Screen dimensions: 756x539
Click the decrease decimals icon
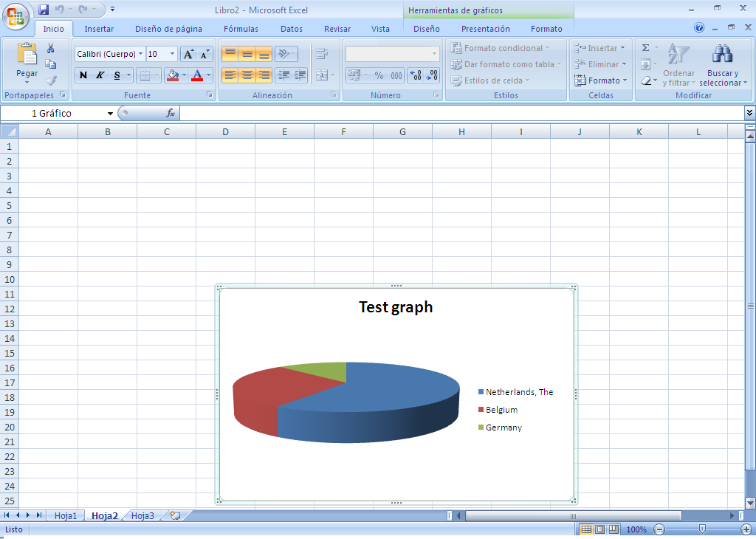(x=432, y=75)
